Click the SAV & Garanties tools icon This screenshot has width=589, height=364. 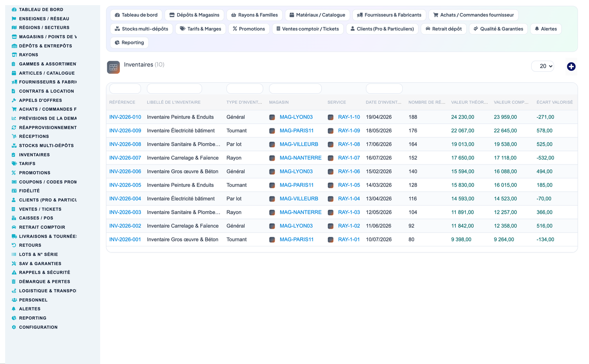pos(14,264)
